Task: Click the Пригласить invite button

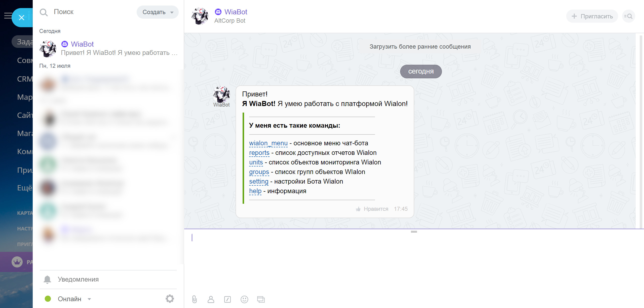Action: 592,16
